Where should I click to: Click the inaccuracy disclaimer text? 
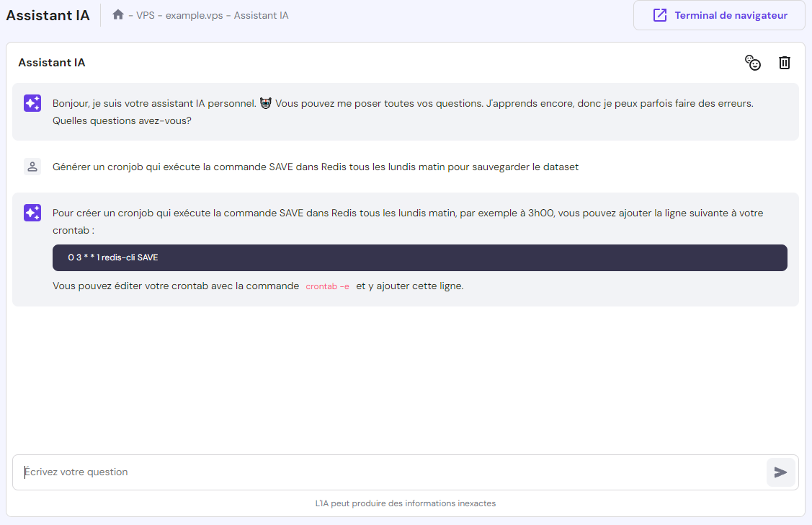pos(406,503)
